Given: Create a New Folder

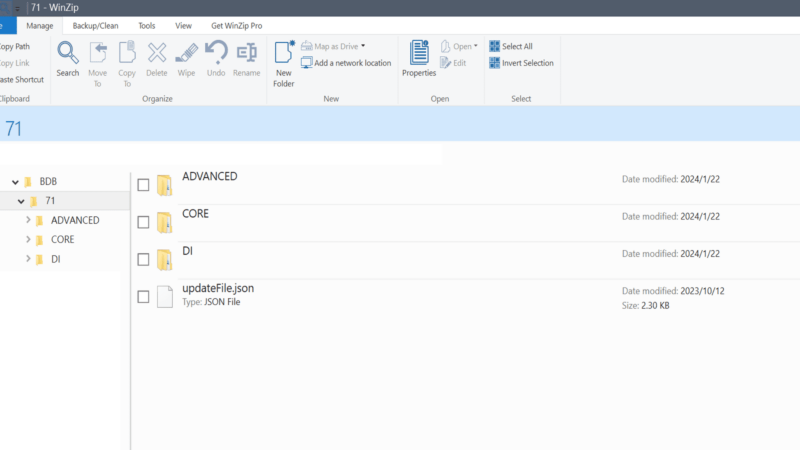Looking at the screenshot, I should tap(284, 64).
